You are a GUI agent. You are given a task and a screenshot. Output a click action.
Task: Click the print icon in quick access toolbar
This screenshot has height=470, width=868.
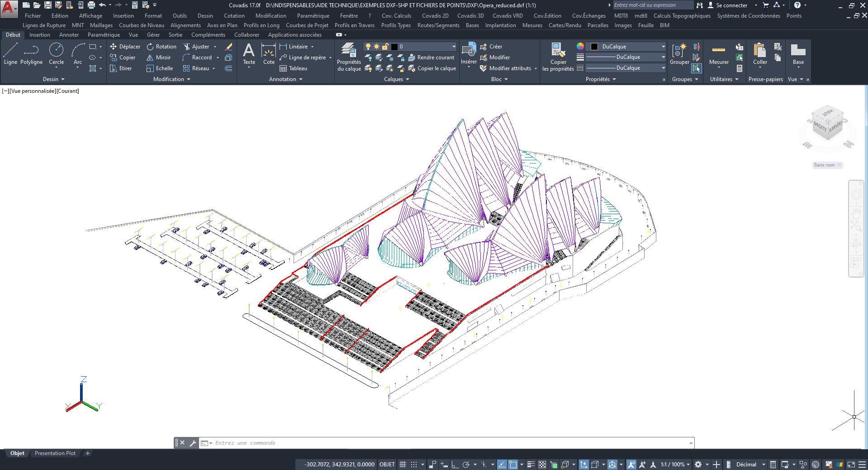[x=91, y=5]
